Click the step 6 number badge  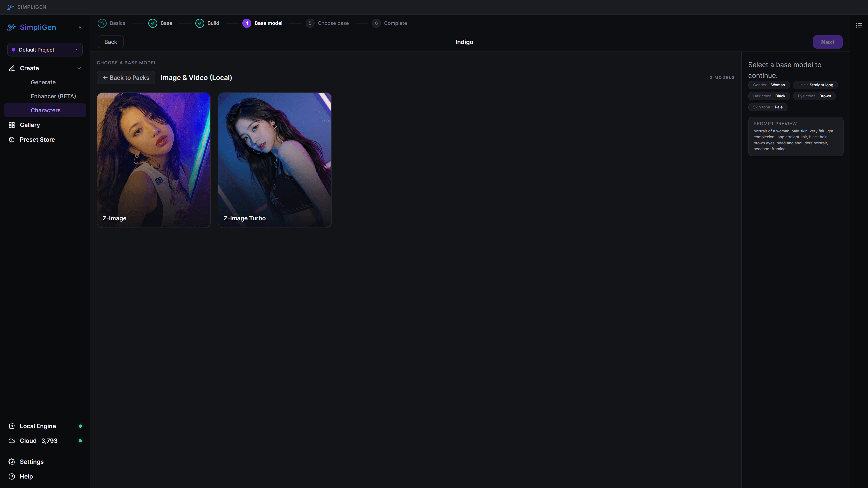tap(376, 23)
